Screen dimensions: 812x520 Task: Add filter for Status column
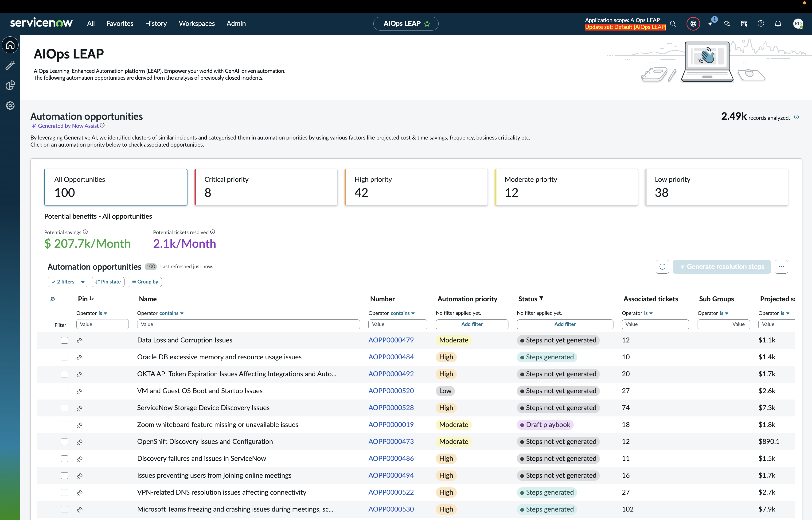click(x=565, y=324)
